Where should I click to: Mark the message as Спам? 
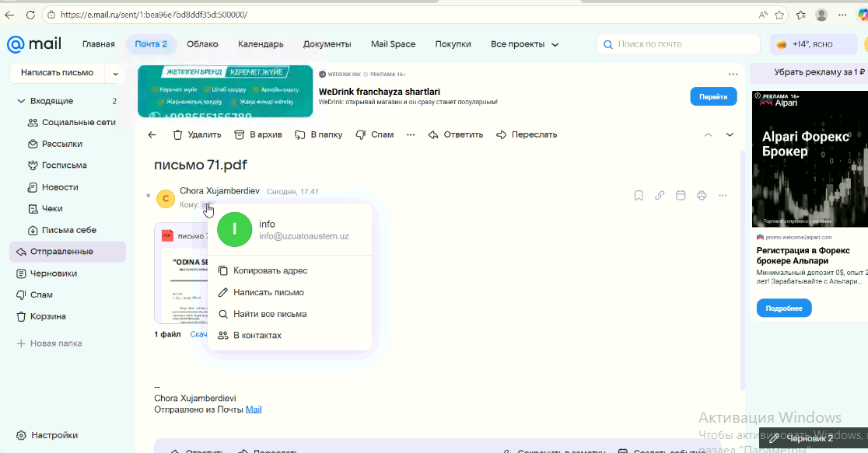point(375,134)
